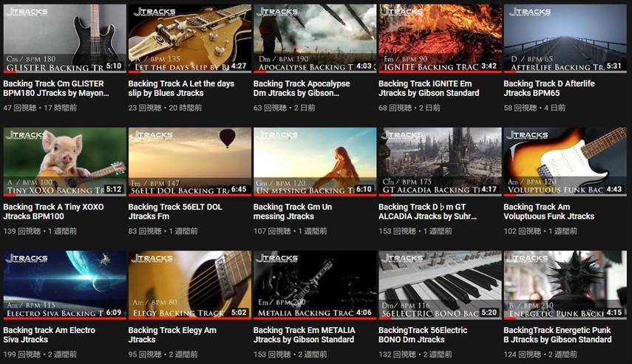Open the Energetic Punk thumbnail
The height and width of the screenshot is (364, 632).
point(565,285)
